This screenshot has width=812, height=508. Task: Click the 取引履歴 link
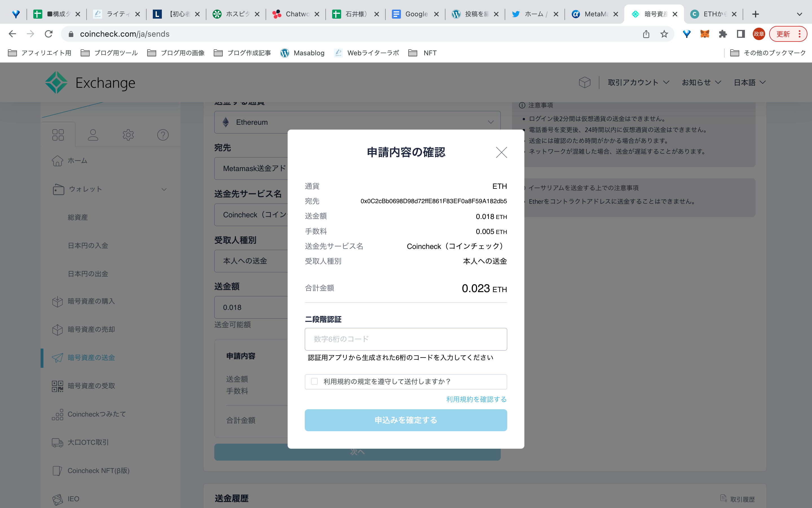(738, 499)
